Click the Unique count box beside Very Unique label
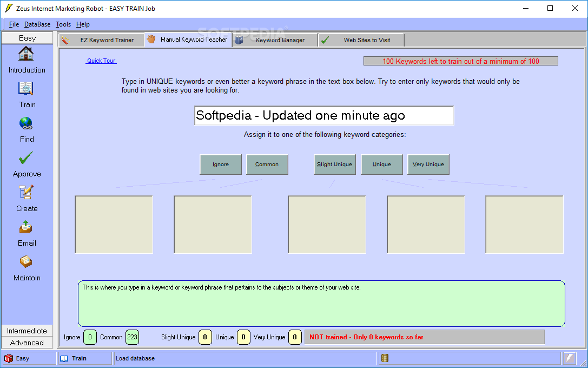 tap(243, 337)
